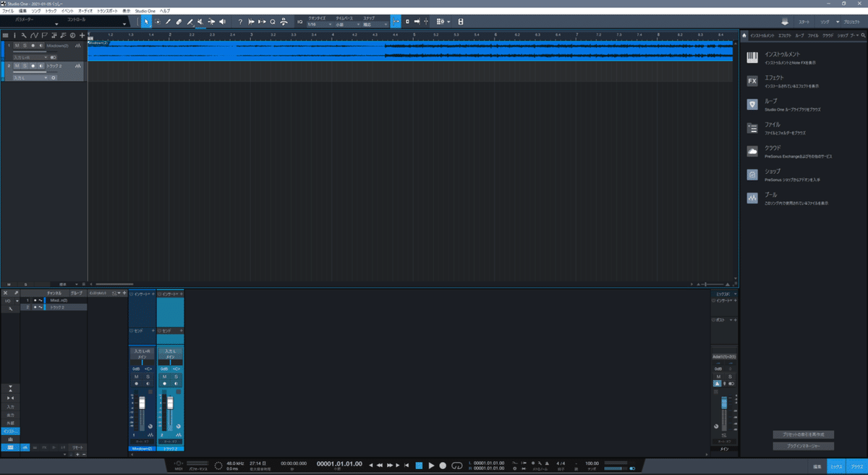
Task: Click the question mark help icon
Action: [240, 22]
